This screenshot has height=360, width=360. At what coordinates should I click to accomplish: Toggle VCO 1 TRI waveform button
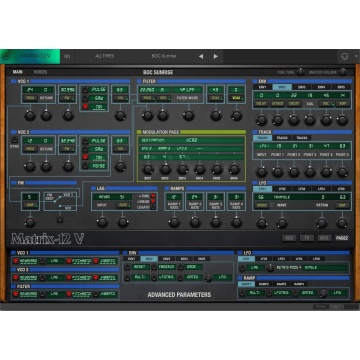86,107
